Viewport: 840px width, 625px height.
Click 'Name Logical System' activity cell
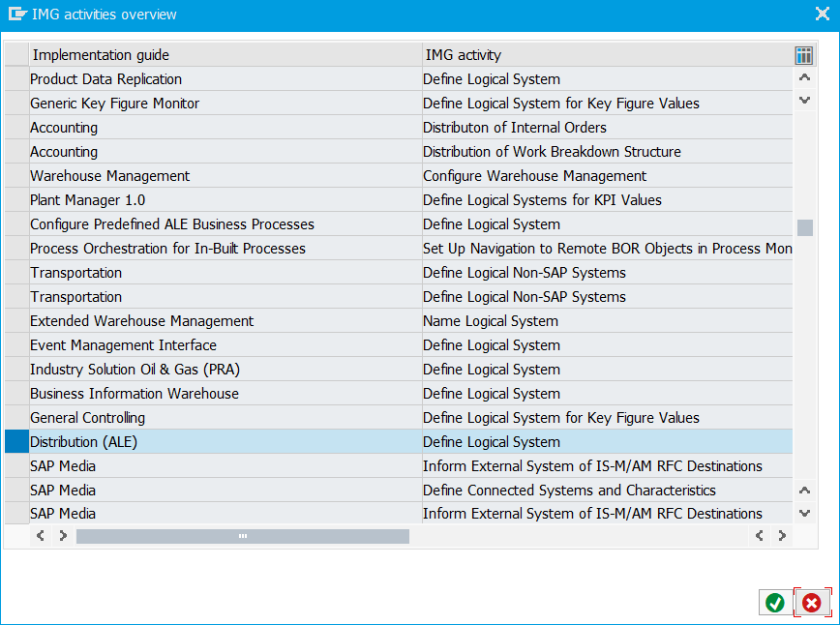click(x=608, y=321)
